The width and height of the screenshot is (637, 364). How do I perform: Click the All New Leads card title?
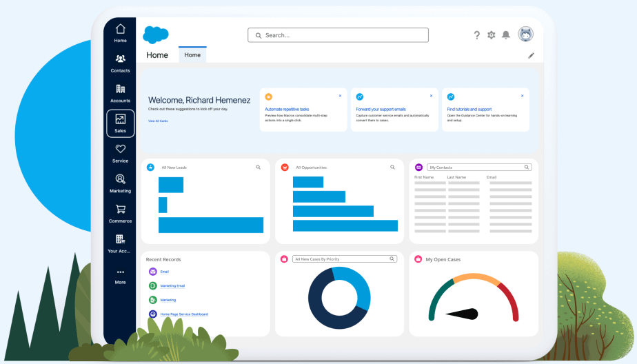pyautogui.click(x=174, y=168)
